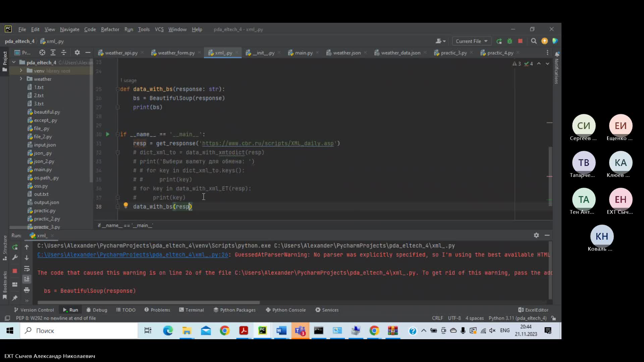The width and height of the screenshot is (644, 362).
Task: Close the xml_.py editor tab
Action: 237,53
